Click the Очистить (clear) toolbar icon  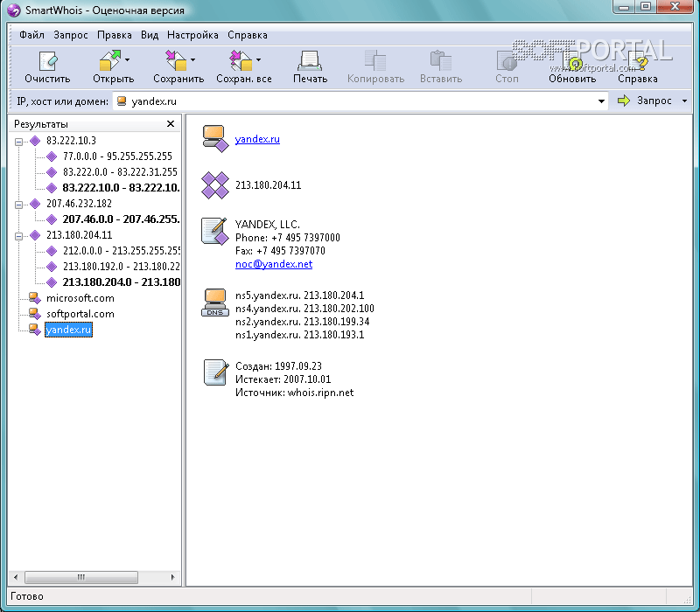(x=48, y=61)
